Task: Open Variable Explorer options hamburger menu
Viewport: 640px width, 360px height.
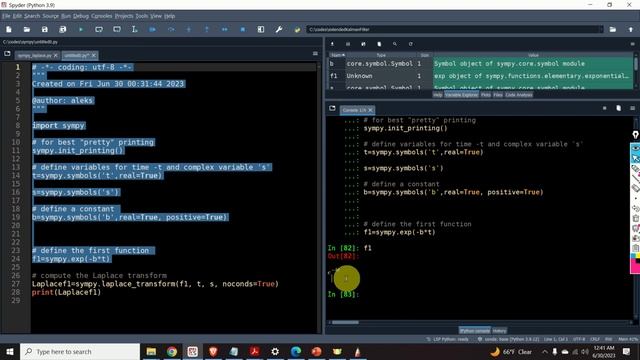Action: click(x=632, y=44)
